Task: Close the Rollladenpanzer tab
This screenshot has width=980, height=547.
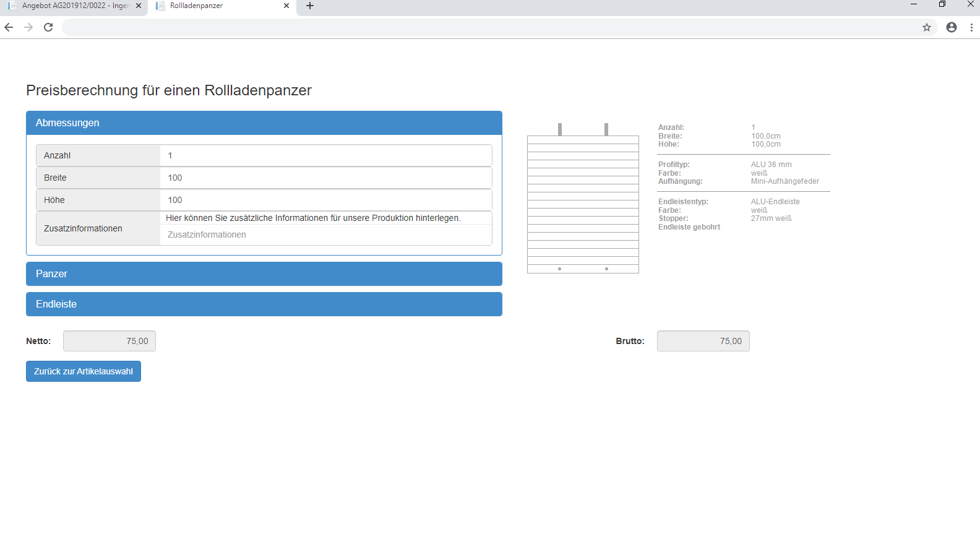Action: 286,6
